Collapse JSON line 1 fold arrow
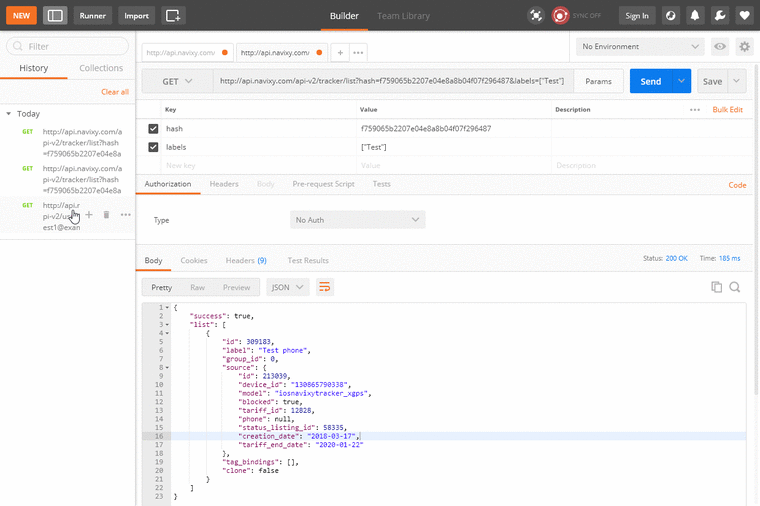 167,307
